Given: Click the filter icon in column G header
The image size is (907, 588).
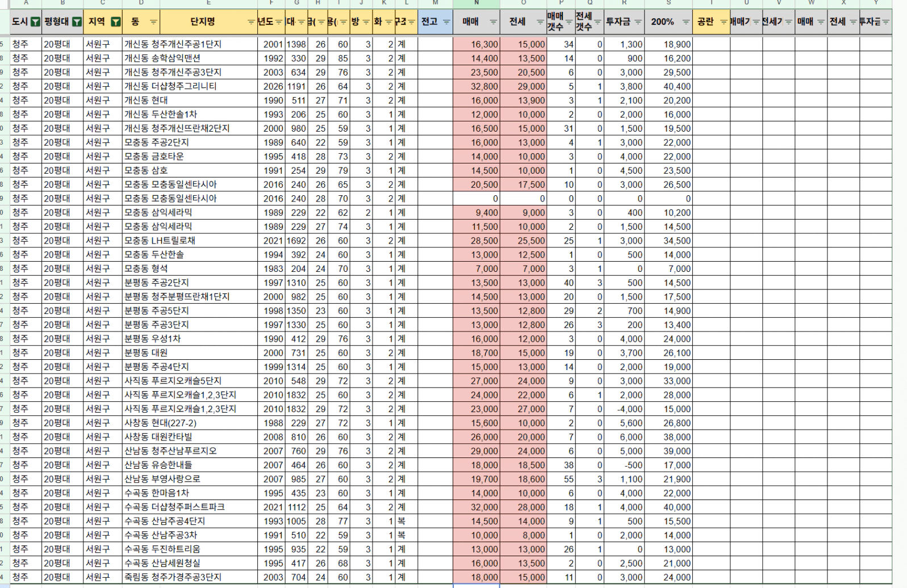Looking at the screenshot, I should (300, 22).
